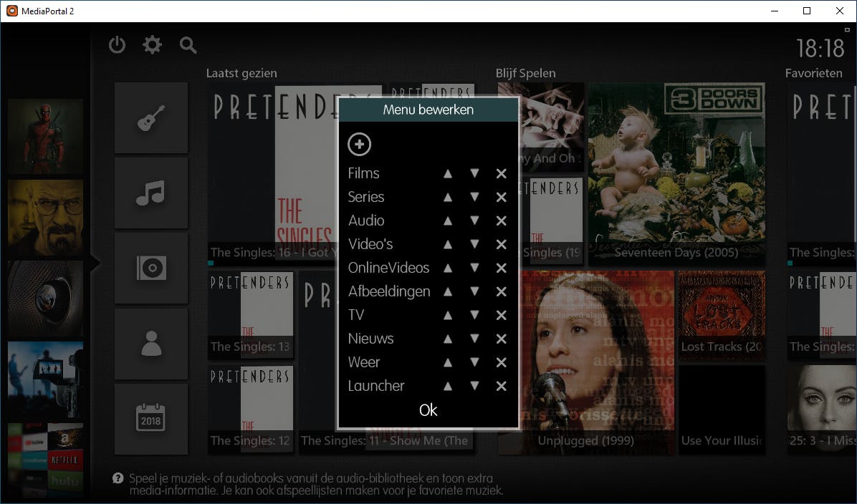857x504 pixels.
Task: Select the Afbeeldingen menu entry
Action: (x=389, y=292)
